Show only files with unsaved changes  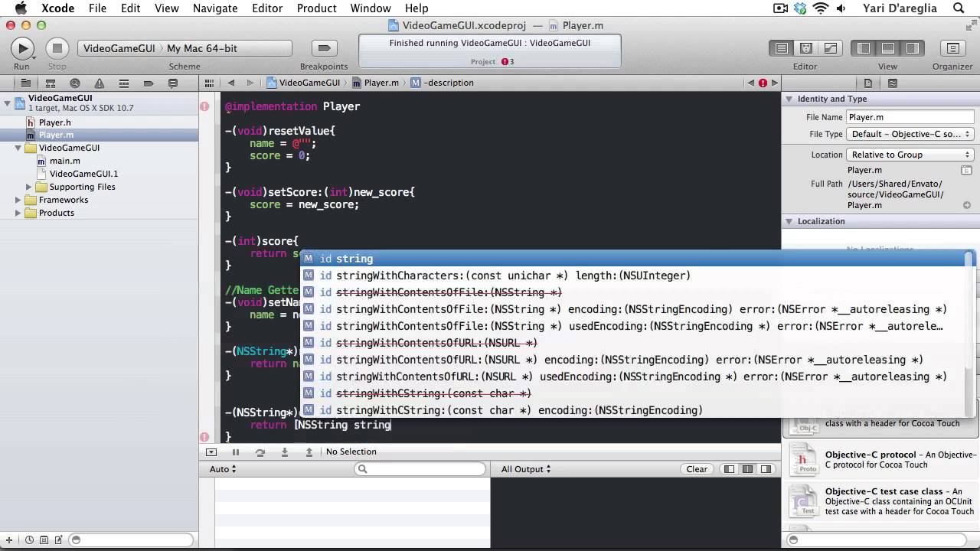point(57,540)
